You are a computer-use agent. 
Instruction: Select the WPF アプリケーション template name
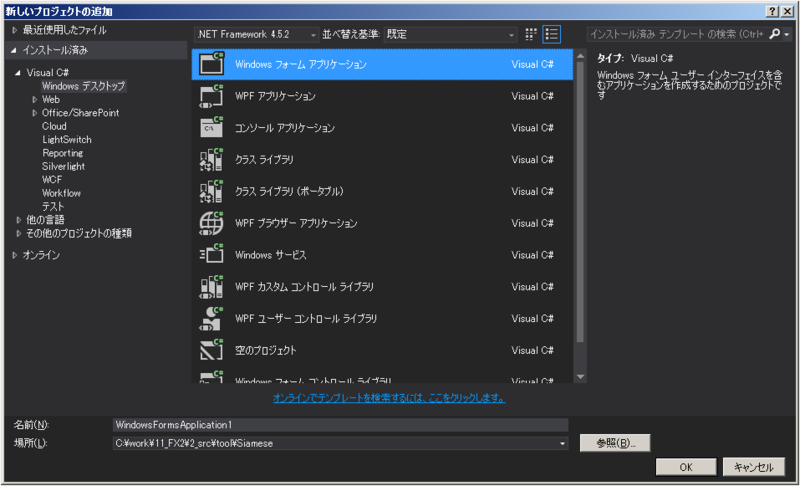275,96
